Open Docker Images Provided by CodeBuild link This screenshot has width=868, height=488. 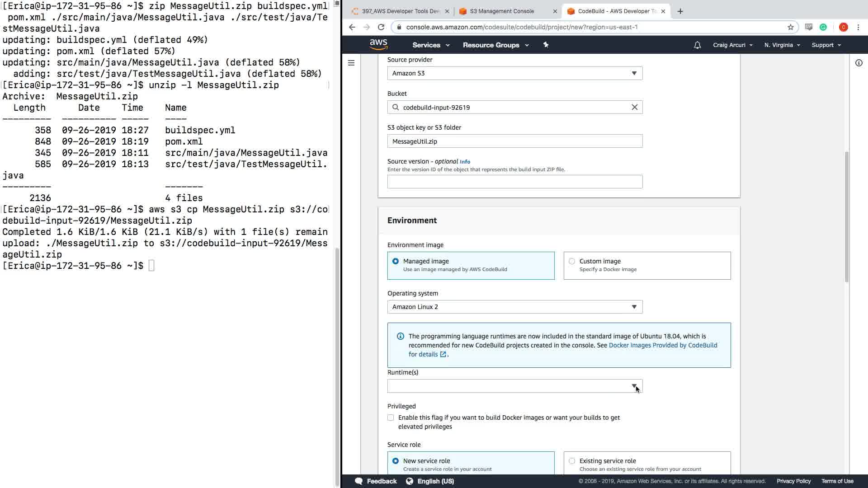pyautogui.click(x=663, y=345)
